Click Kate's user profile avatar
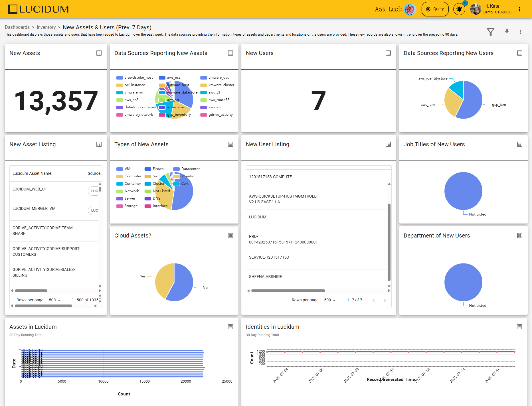The width and height of the screenshot is (532, 406). pyautogui.click(x=476, y=9)
